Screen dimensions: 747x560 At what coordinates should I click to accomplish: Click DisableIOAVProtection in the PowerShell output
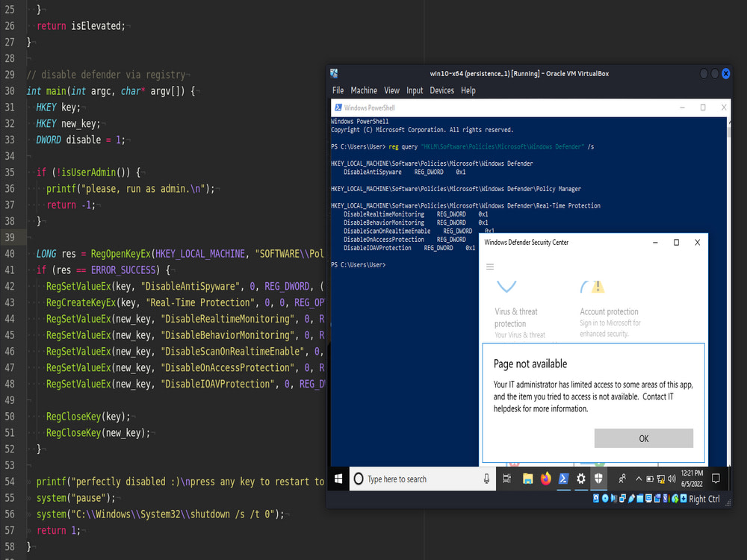377,248
